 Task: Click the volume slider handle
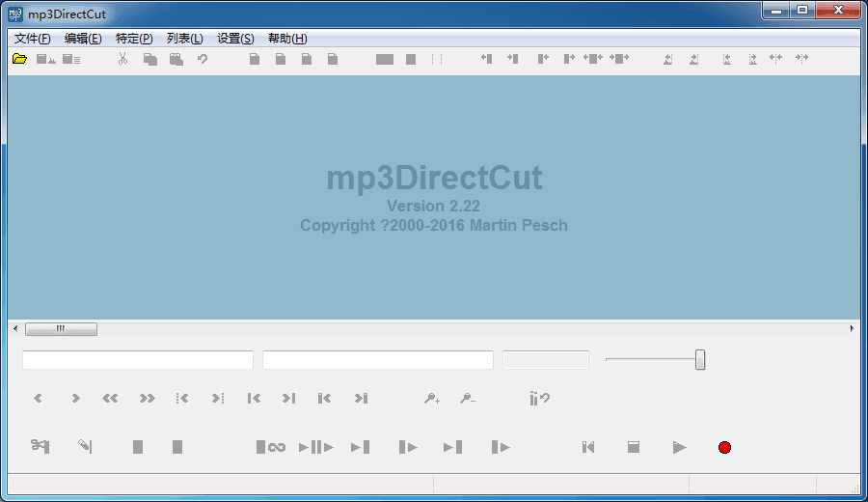click(x=700, y=359)
